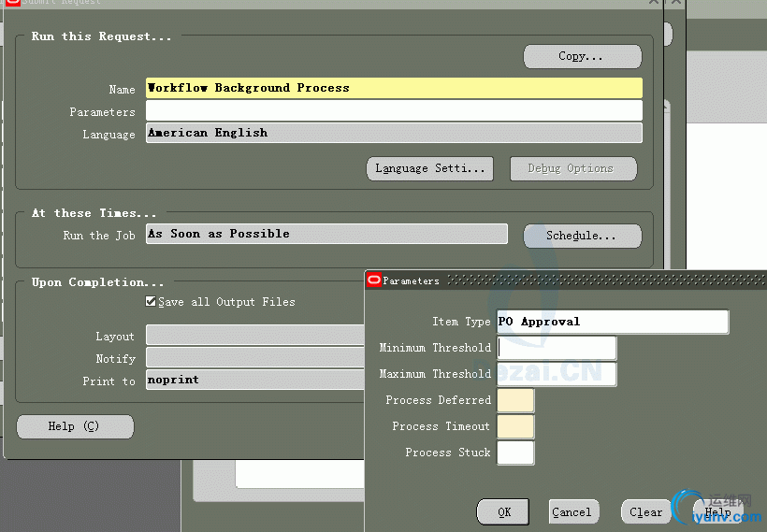Click the Oracle icon in Submit Request title bar
The height and width of the screenshot is (532, 767).
pyautogui.click(x=12, y=3)
